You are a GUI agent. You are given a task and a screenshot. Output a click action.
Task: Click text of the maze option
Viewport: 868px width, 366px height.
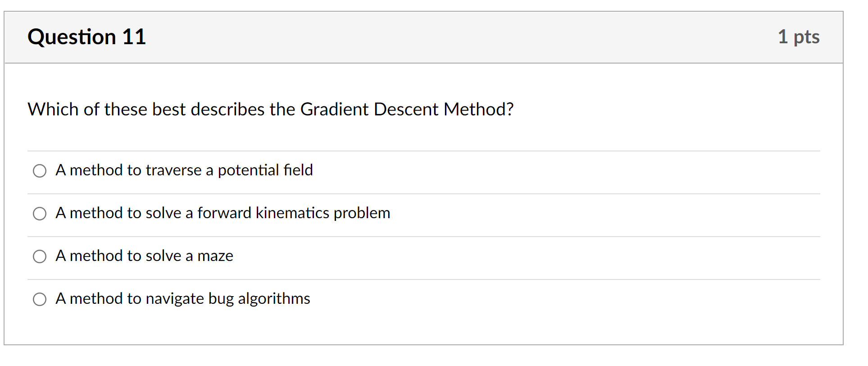click(x=144, y=256)
